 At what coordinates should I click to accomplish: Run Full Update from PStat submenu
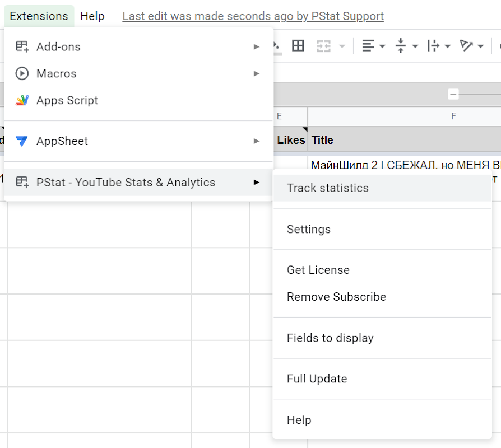382,379
